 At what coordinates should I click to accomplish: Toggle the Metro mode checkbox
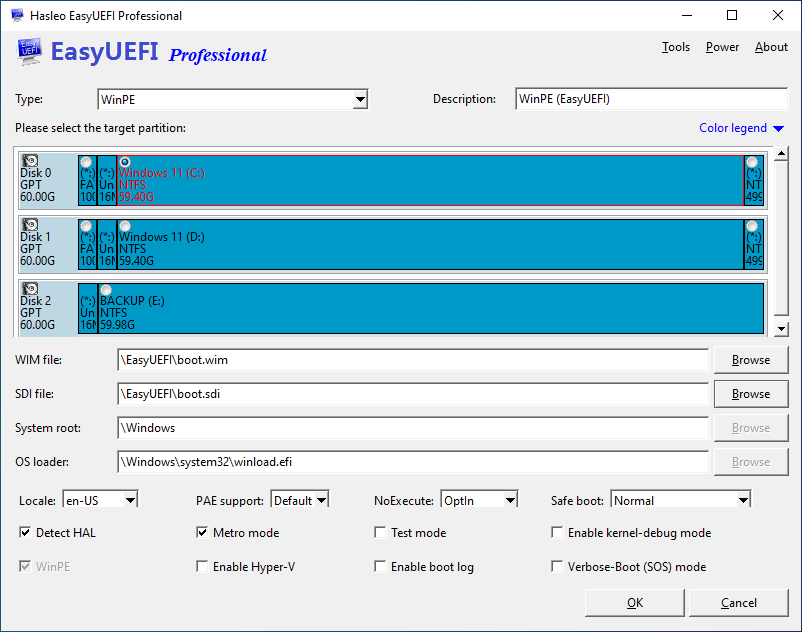[202, 532]
